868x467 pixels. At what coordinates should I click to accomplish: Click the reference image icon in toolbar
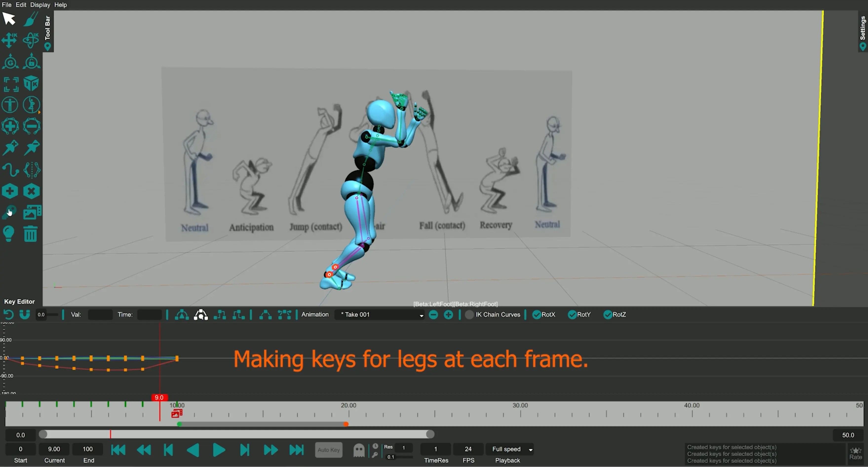click(32, 213)
